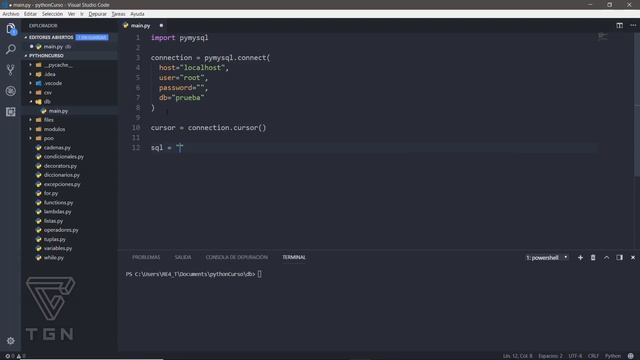Open the Editar menu
The width and height of the screenshot is (640, 360).
30,14
